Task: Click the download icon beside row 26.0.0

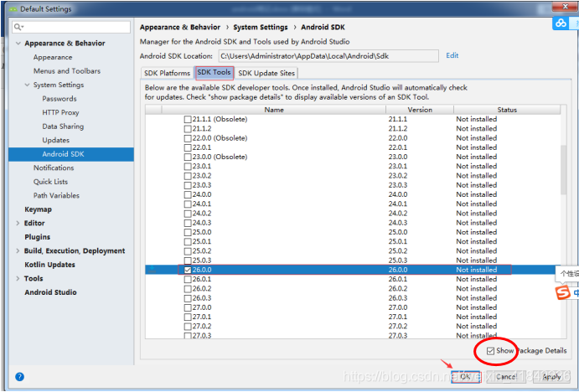Action: tap(152, 270)
